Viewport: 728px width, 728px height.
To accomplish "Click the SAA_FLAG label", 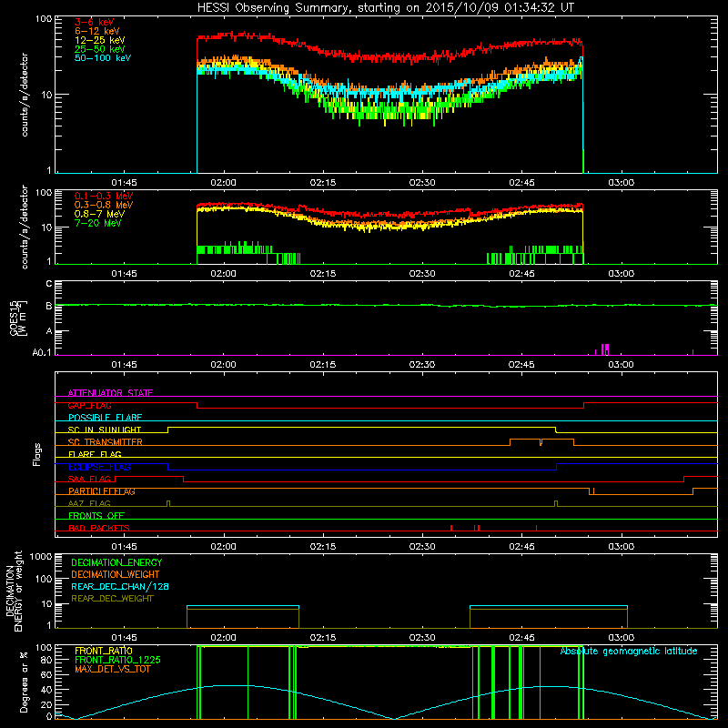I will [89, 479].
